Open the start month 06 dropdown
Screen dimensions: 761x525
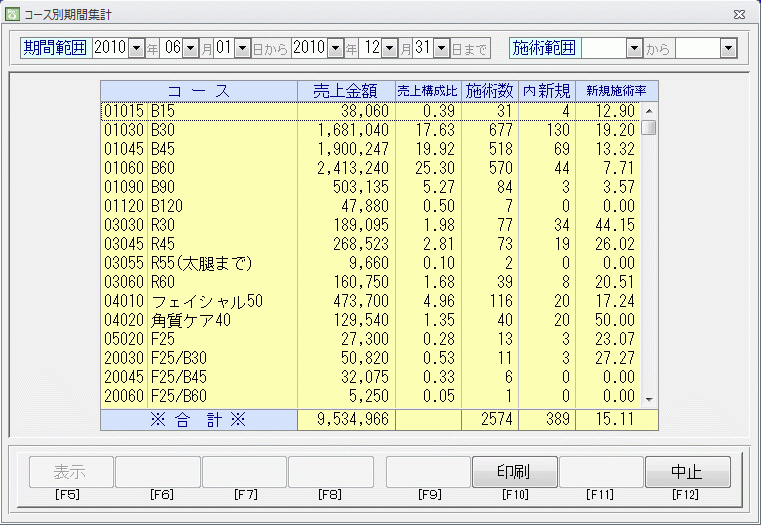[x=191, y=49]
